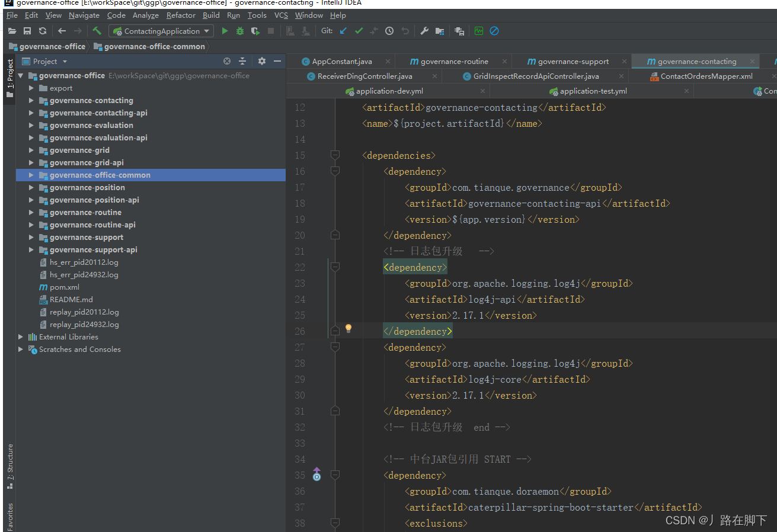Screen dimensions: 777x532
Task: Click the Build Project hammer icon
Action: (97, 31)
